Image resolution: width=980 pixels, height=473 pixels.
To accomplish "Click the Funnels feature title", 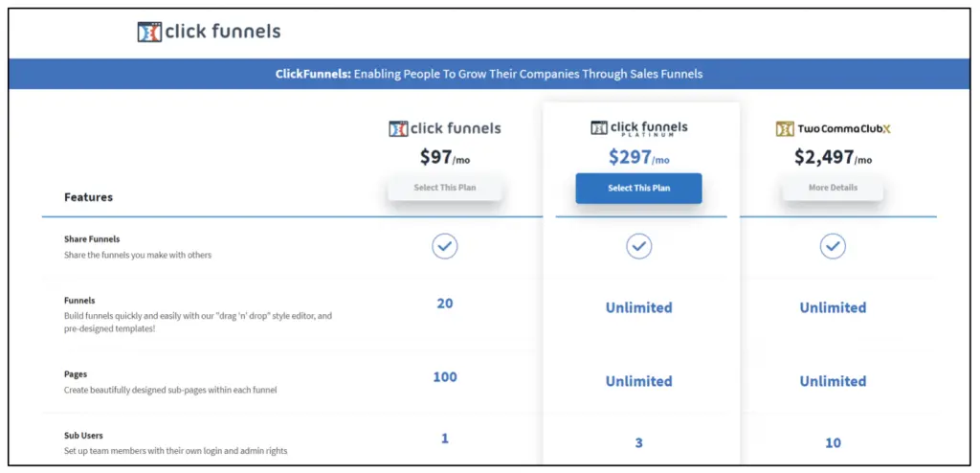I will pyautogui.click(x=79, y=300).
